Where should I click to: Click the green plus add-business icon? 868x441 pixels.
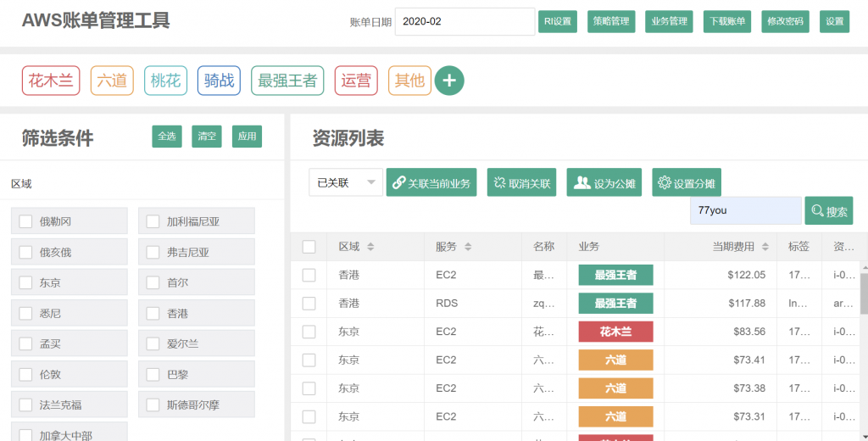click(x=449, y=81)
